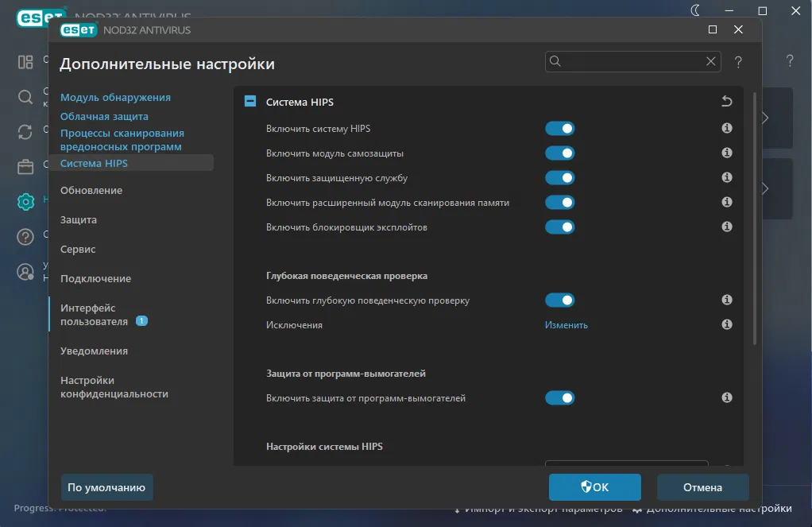
Task: Maximize the Дополнительные настройки dialog
Action: tap(713, 29)
